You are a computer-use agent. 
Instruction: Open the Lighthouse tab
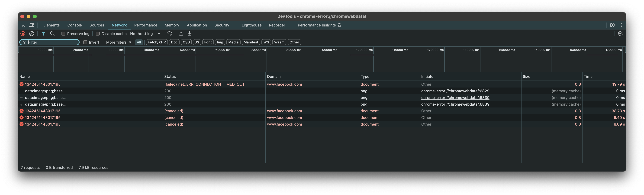click(x=251, y=25)
